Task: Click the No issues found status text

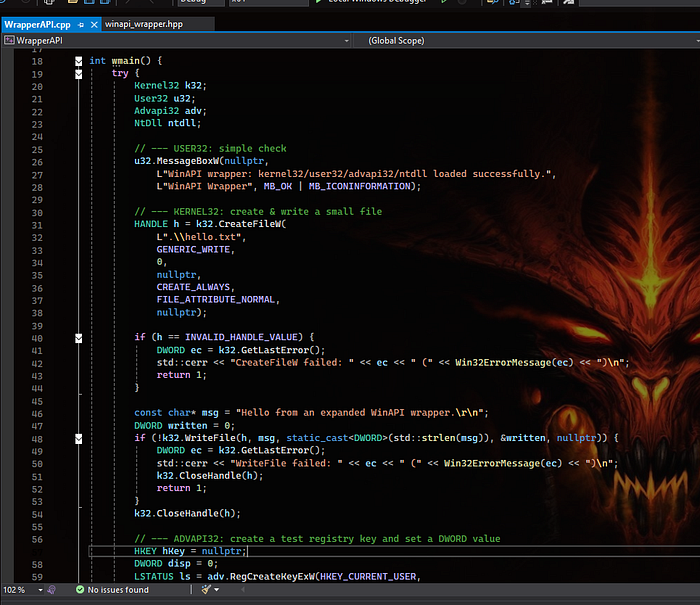Action: pos(118,590)
